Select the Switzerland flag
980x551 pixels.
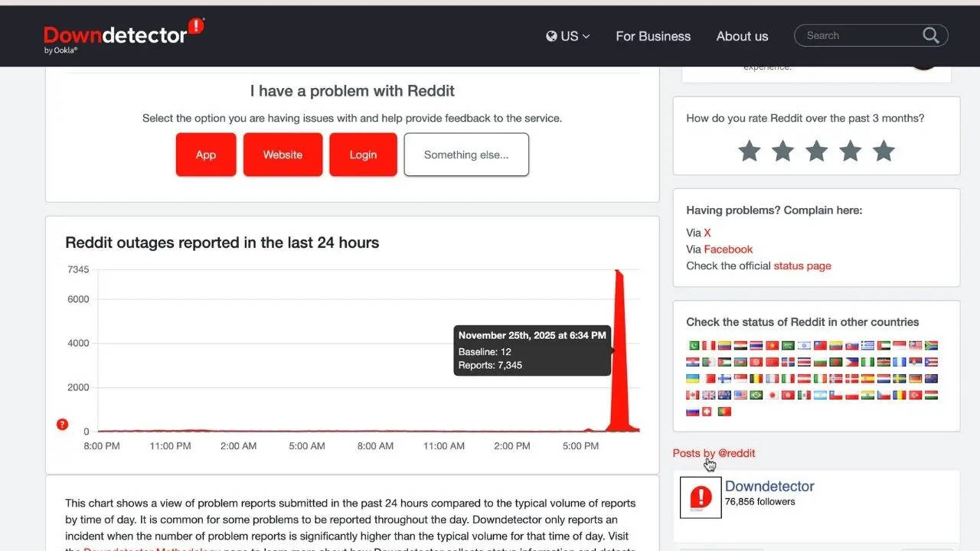pos(709,412)
